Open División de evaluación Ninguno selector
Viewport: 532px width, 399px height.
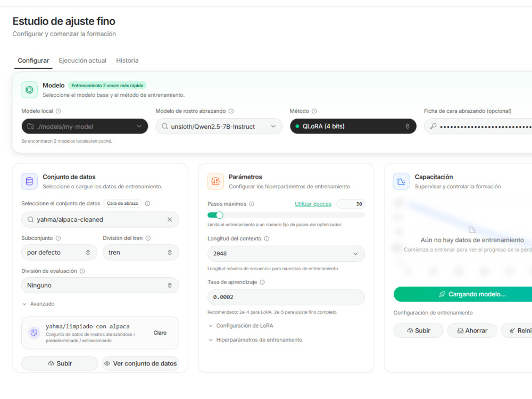tap(100, 285)
